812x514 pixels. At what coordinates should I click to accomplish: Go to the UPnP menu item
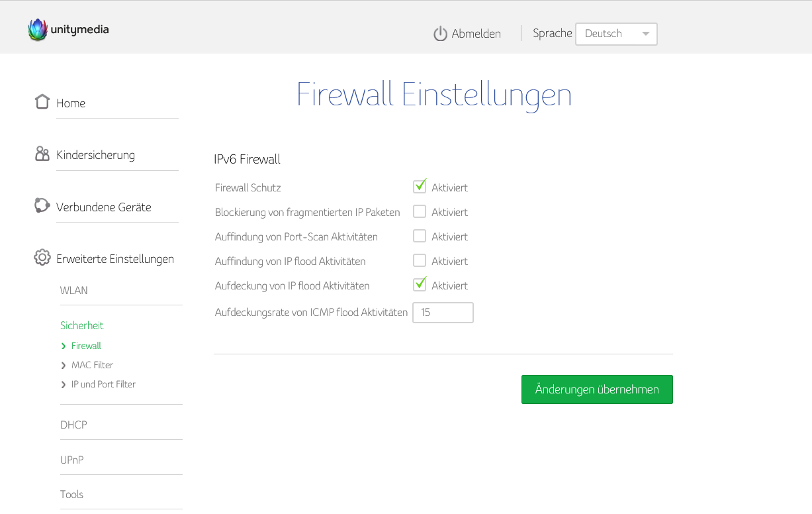point(71,460)
